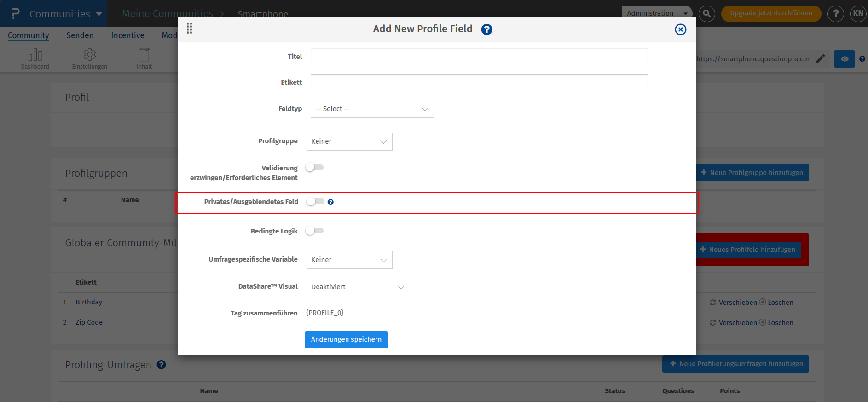Click the help icon beside the eye preview button
The image size is (868, 402).
pos(862,59)
